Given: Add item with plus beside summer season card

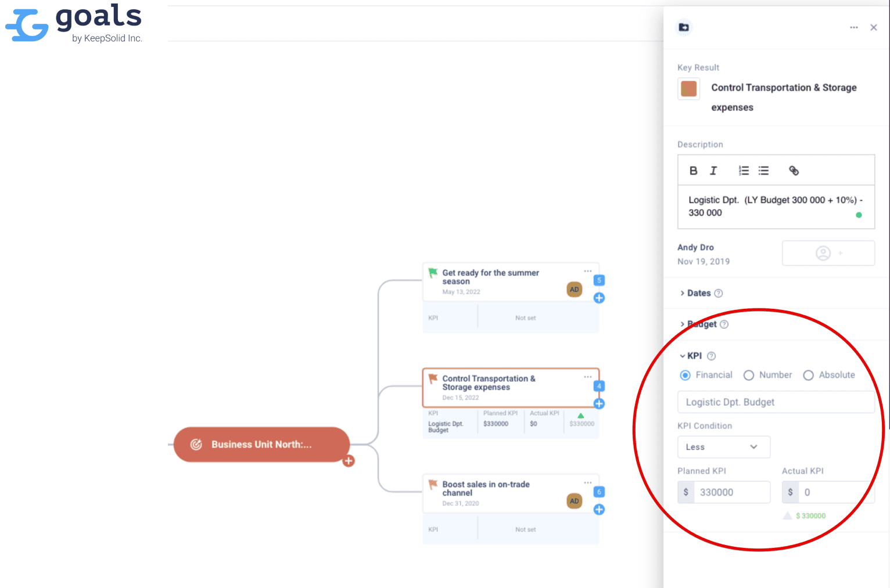Looking at the screenshot, I should [x=599, y=298].
